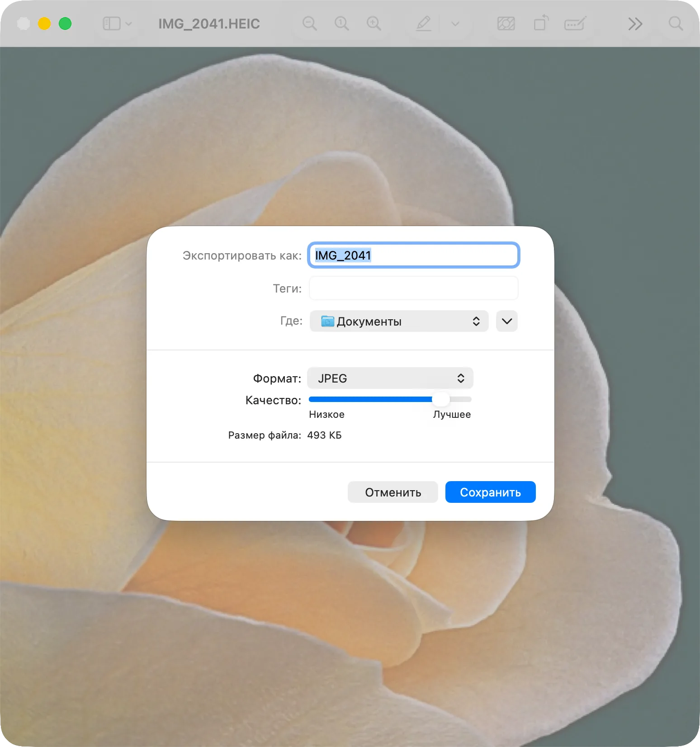Open the sidebar view menu button
Screen dimensions: 700x747
click(117, 24)
